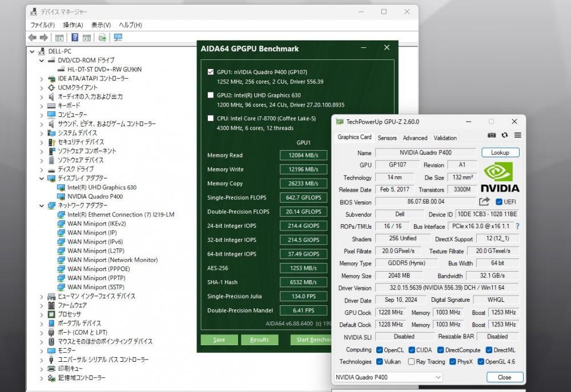
Task: Open the ヘルプ(H) menu
Action: click(x=130, y=25)
